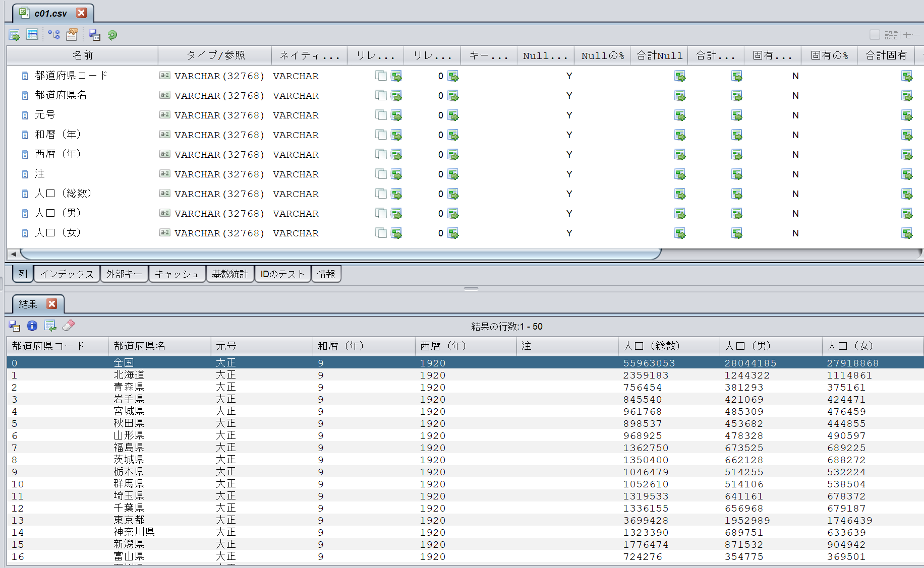The width and height of the screenshot is (924, 568).
Task: Click the total unique icon for 人口（女）row
Action: [x=907, y=233]
